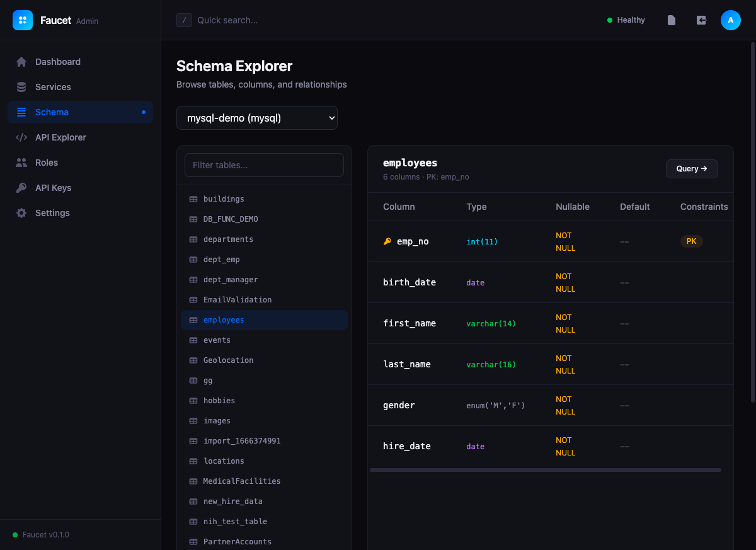Click the last_name column name

pyautogui.click(x=407, y=364)
